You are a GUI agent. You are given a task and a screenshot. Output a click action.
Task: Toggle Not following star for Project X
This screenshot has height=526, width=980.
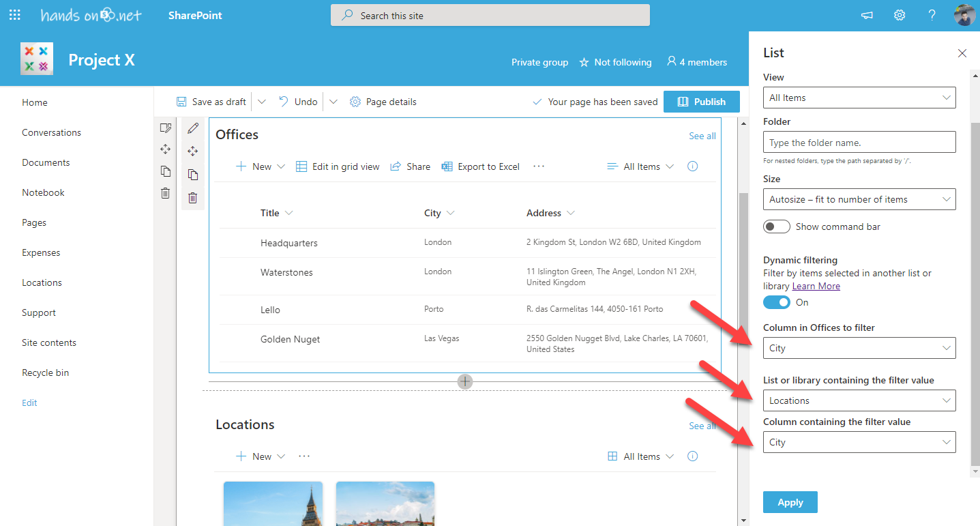point(615,62)
